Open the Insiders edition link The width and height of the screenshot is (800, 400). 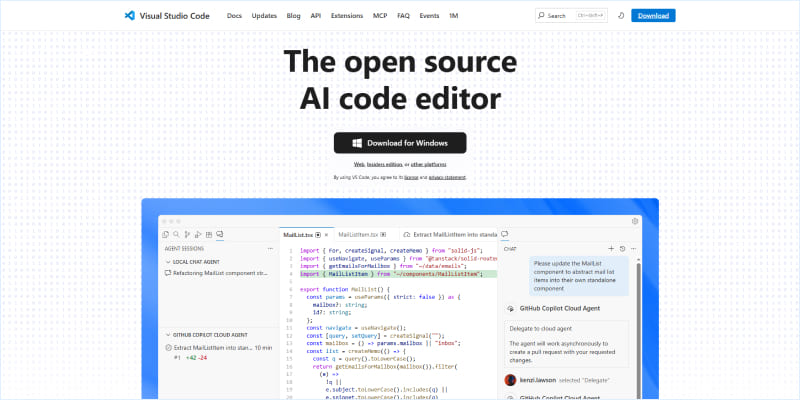(384, 164)
